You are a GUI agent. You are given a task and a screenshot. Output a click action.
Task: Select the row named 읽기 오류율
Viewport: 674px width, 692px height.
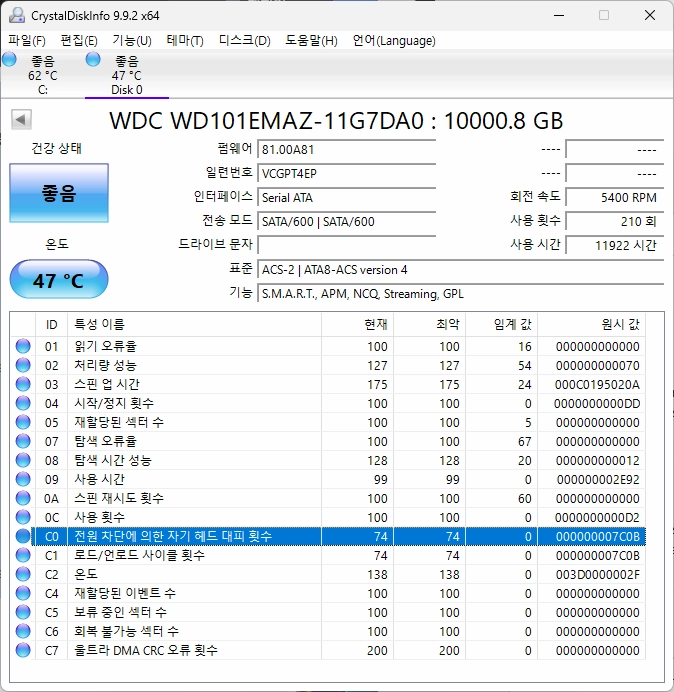tap(328, 346)
